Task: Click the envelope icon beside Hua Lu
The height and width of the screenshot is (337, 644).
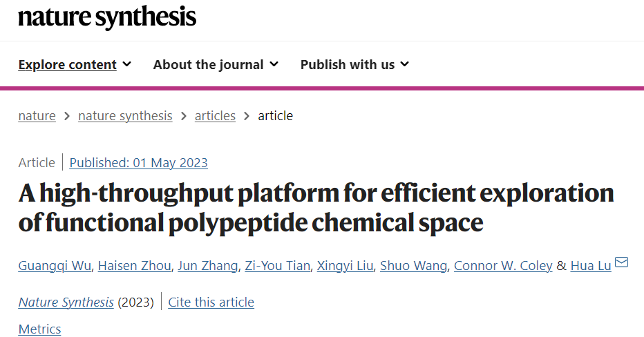Action: click(x=621, y=262)
